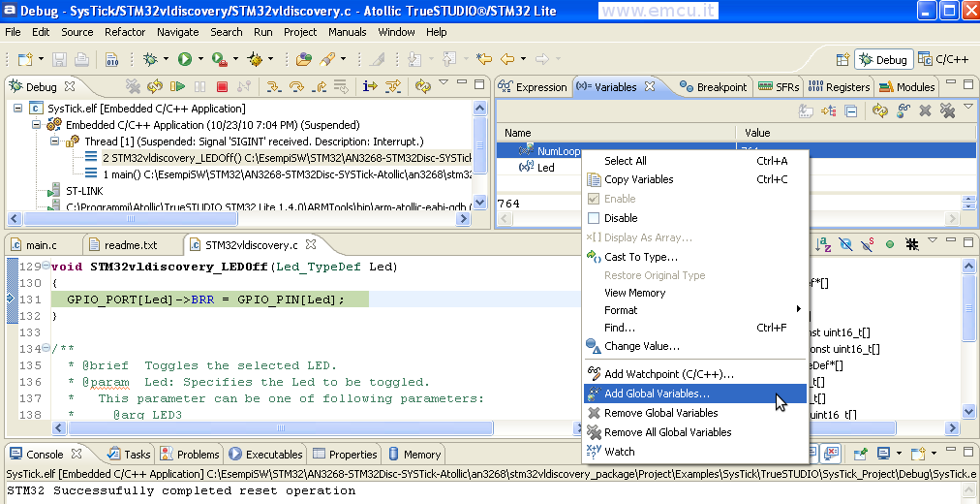Viewport: 980px width, 504px height.
Task: Open readme.txt editor tab
Action: [124, 244]
